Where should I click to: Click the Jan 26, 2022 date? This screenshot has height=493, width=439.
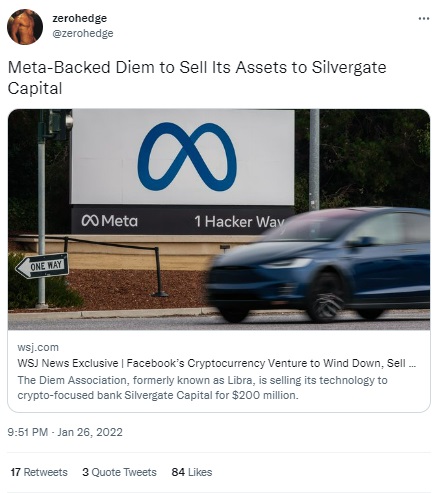click(x=90, y=432)
